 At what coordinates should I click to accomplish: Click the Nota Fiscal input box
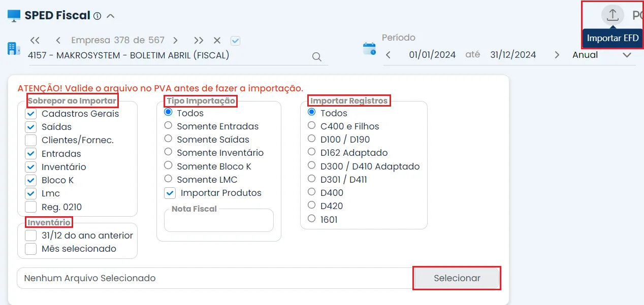219,221
